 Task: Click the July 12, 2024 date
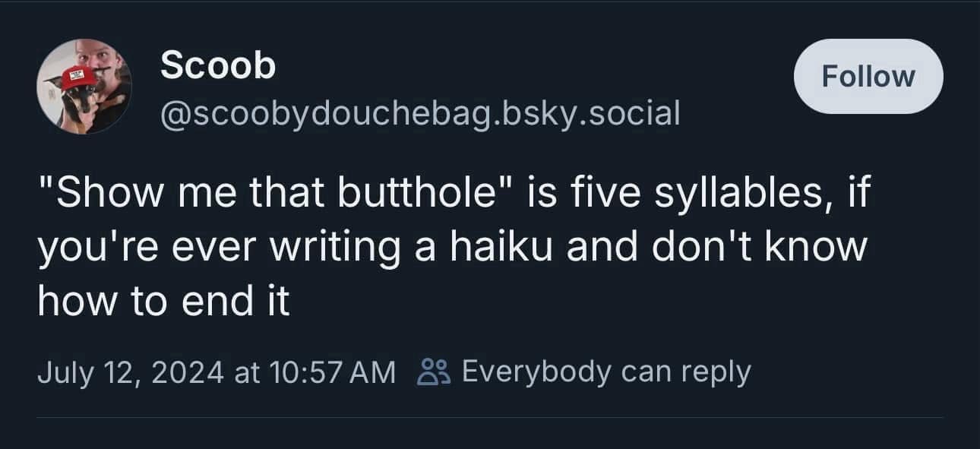[130, 372]
